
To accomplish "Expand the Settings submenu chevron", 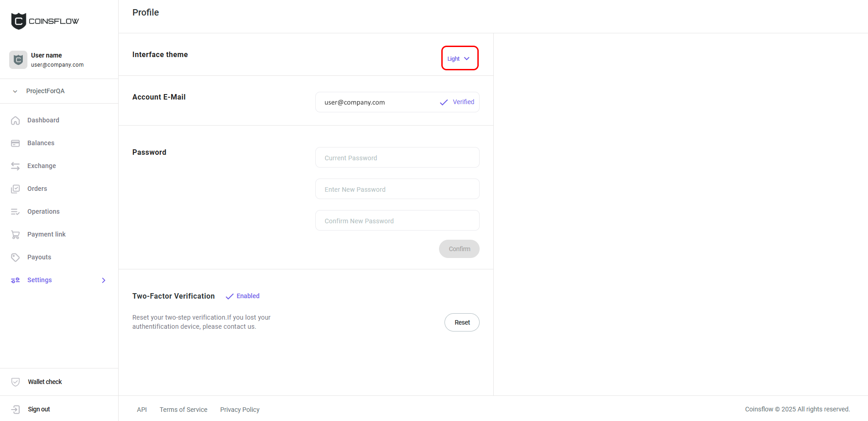I will pyautogui.click(x=104, y=280).
